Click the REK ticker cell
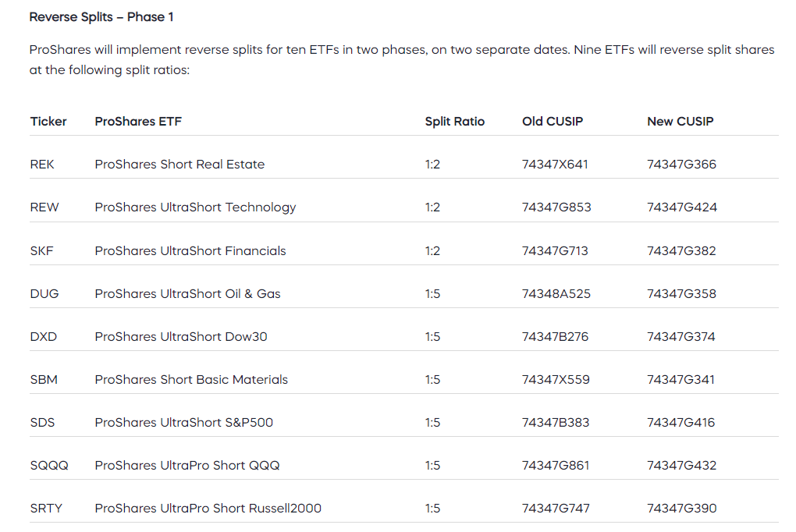796x532 pixels. pyautogui.click(x=42, y=165)
